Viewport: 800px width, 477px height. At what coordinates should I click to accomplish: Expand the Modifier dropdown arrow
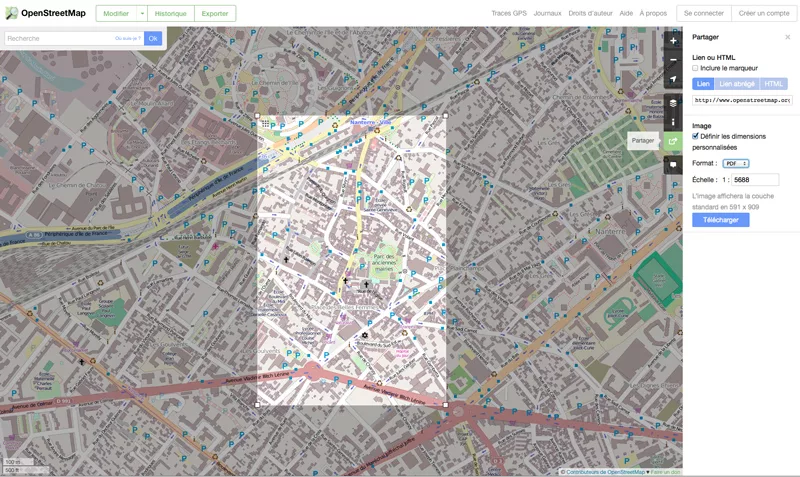(x=142, y=13)
